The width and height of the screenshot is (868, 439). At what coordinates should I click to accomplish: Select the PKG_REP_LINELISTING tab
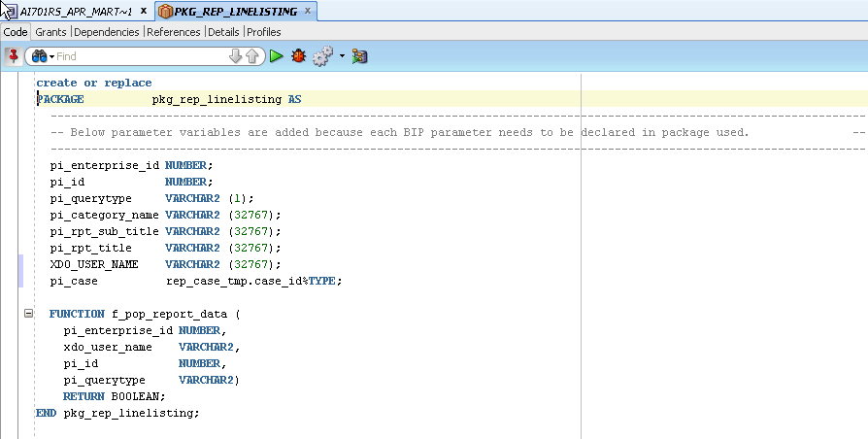(236, 11)
